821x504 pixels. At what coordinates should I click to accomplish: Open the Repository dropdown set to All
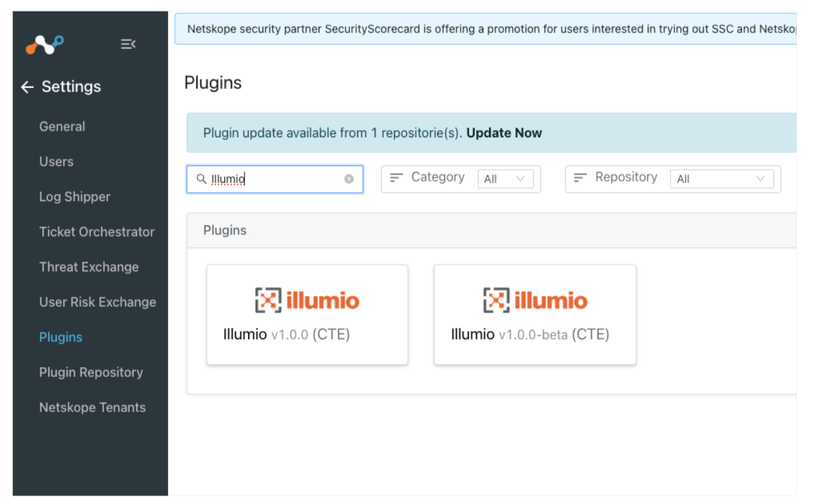coord(721,179)
